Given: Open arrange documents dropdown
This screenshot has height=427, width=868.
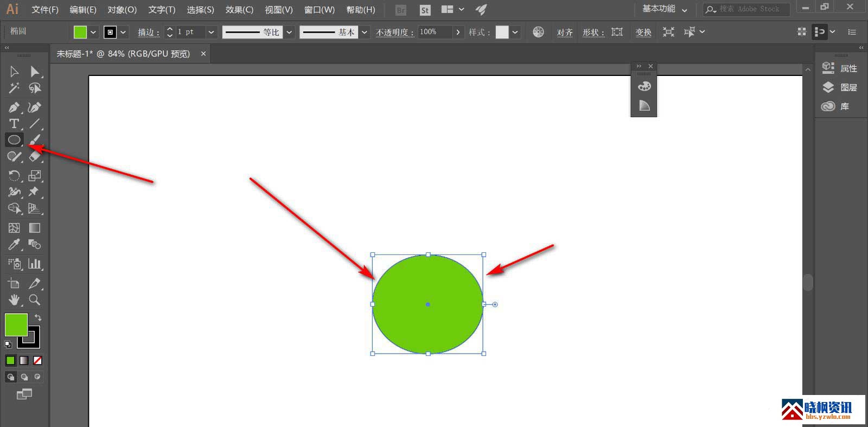Looking at the screenshot, I should click(454, 9).
